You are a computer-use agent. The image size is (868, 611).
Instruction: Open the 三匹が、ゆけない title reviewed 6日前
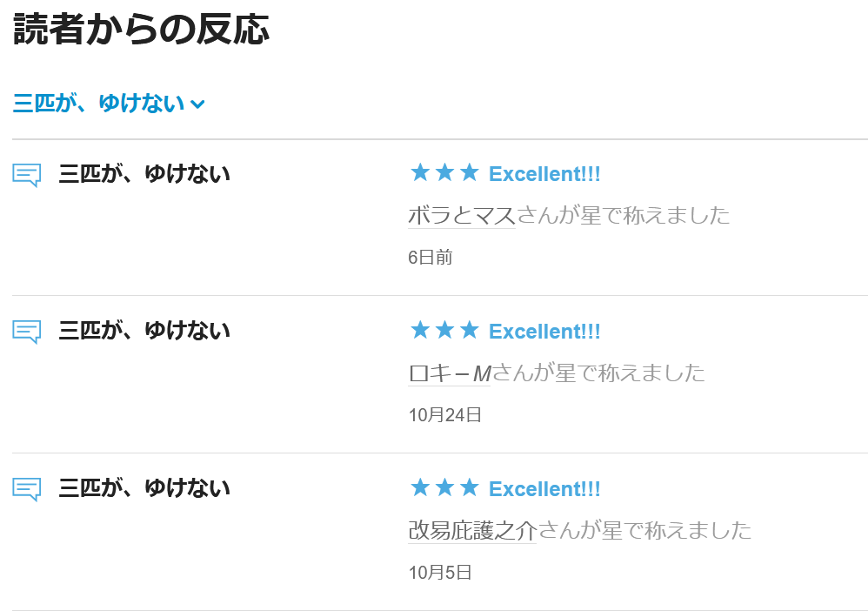click(144, 174)
